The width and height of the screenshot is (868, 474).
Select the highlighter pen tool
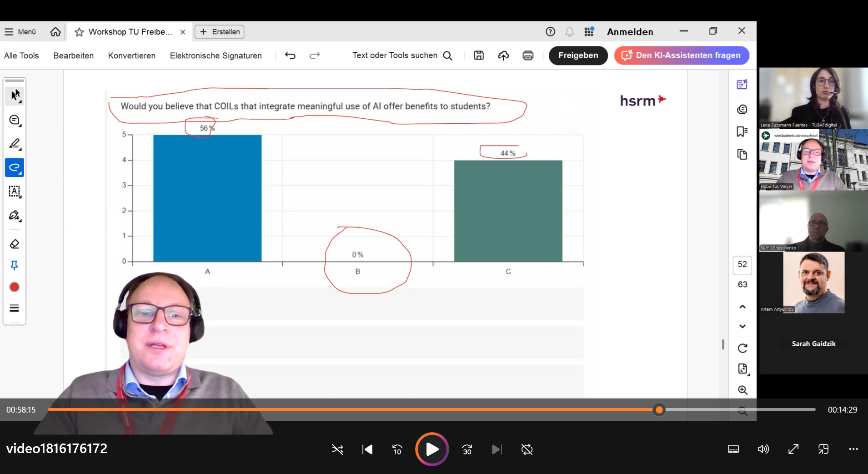[x=15, y=144]
